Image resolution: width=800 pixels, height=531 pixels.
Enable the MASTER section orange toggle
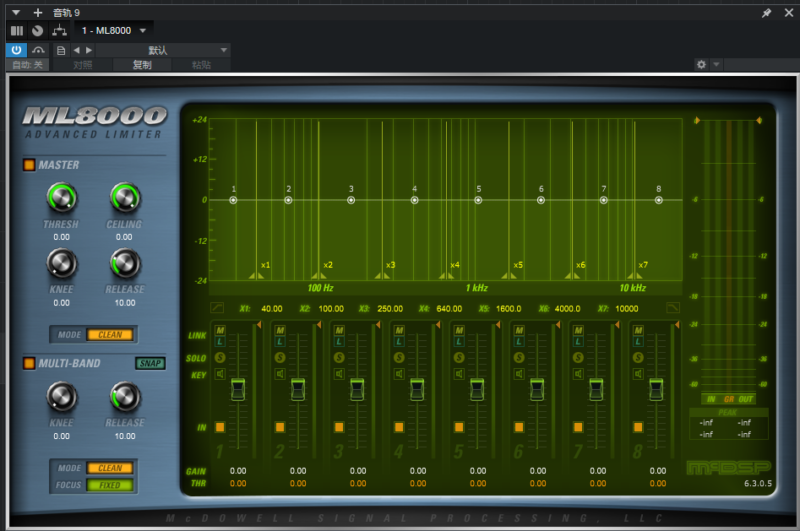pos(28,165)
